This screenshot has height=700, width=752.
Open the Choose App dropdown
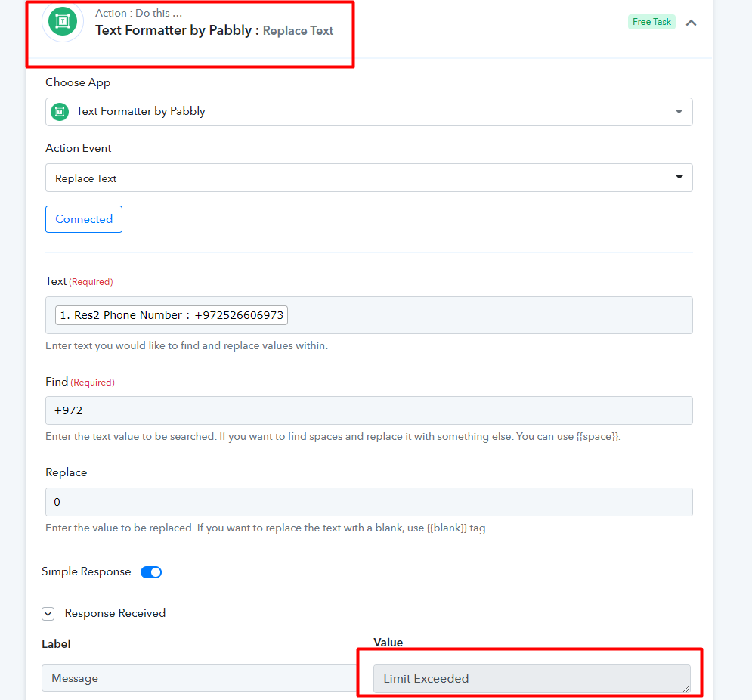coord(369,112)
